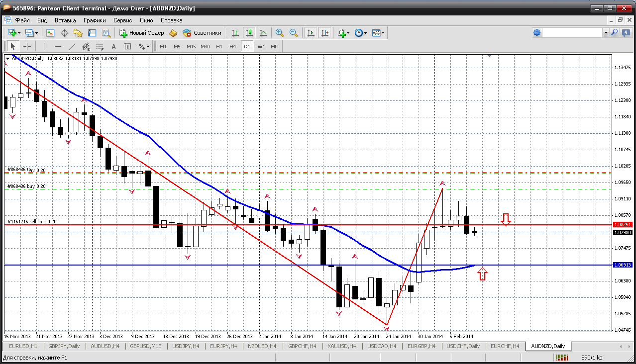Toggle chart Auto Scroll button
This screenshot has height=364, width=636.
coord(311,33)
